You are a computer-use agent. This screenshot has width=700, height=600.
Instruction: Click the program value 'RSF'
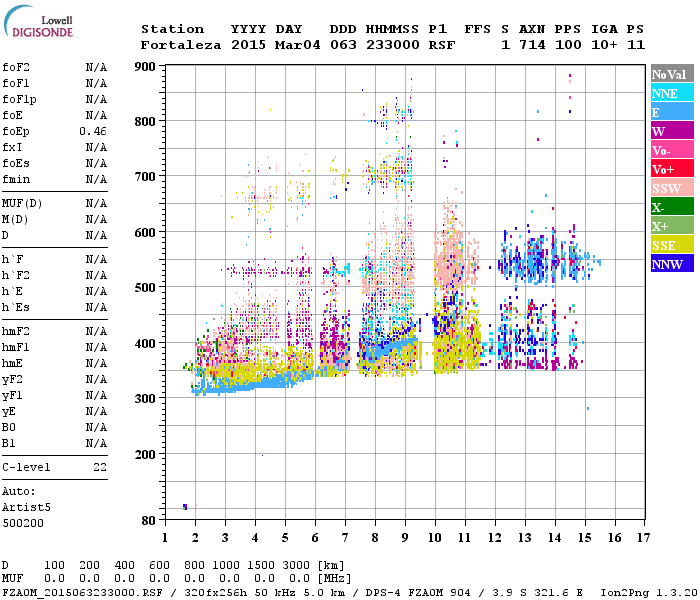(442, 45)
